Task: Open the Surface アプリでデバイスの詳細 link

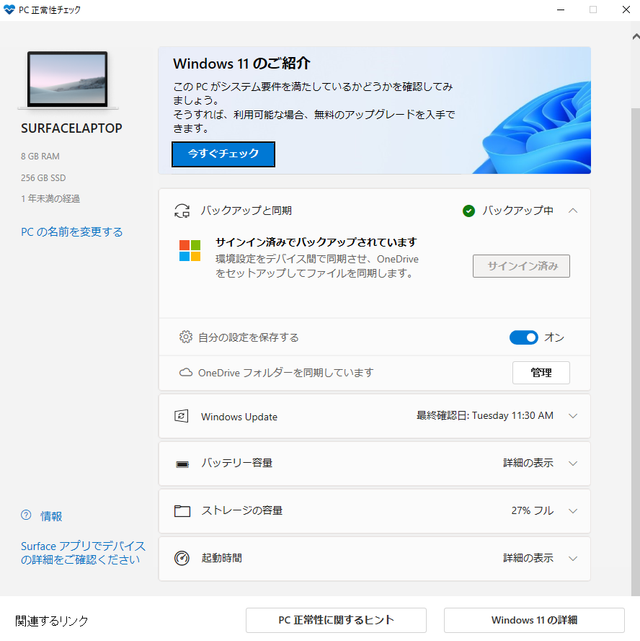Action: (x=83, y=553)
